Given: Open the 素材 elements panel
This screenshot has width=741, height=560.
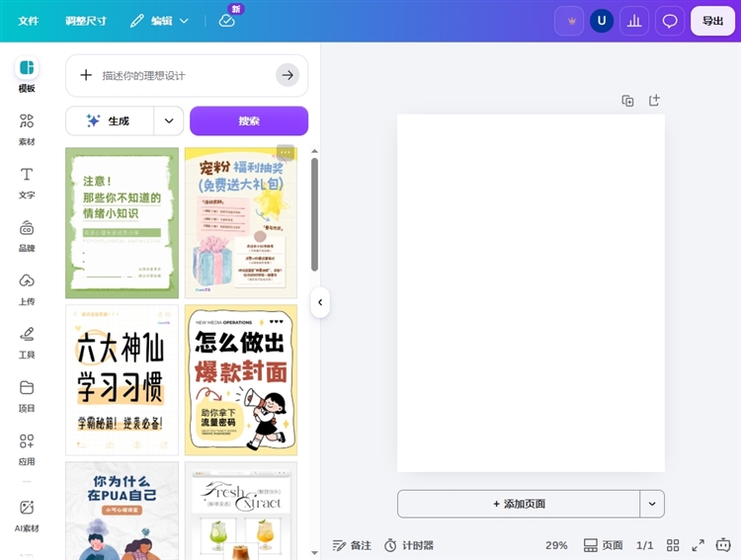Looking at the screenshot, I should 27,129.
